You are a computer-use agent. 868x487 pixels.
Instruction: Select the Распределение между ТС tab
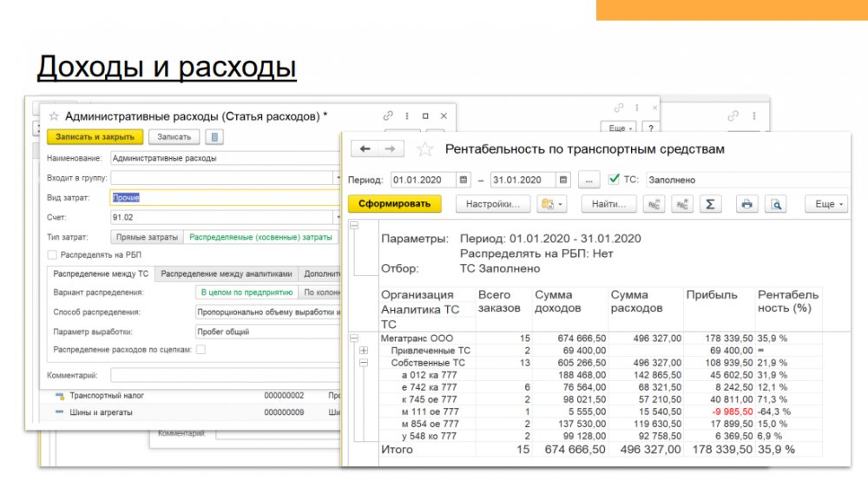coord(101,273)
